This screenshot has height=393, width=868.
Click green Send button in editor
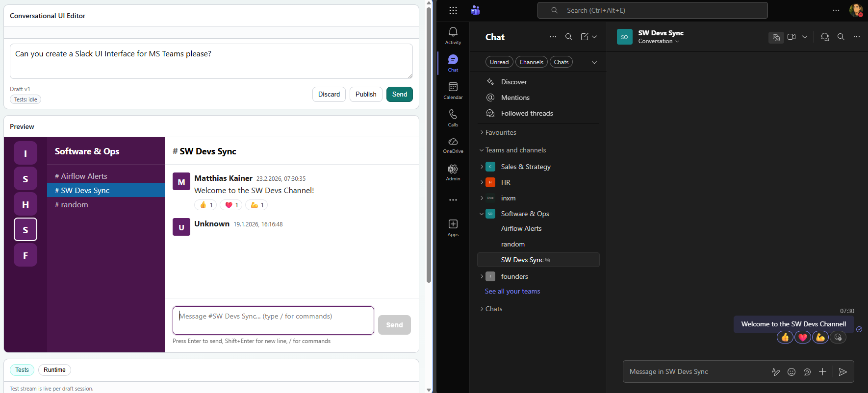400,94
